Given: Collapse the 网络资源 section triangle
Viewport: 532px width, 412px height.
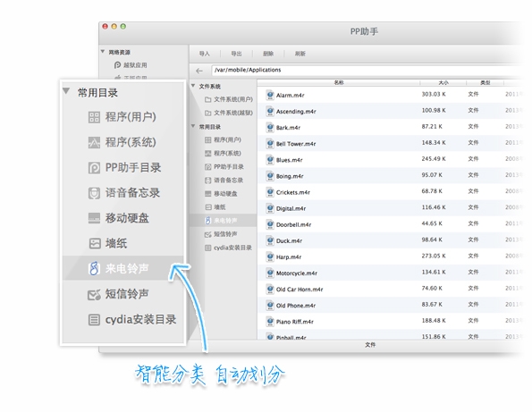Looking at the screenshot, I should tap(103, 52).
